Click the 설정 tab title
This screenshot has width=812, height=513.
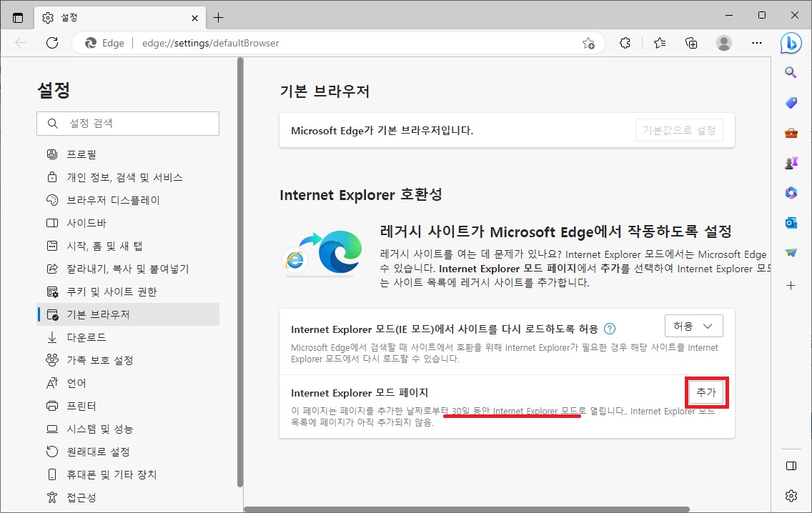(x=69, y=18)
